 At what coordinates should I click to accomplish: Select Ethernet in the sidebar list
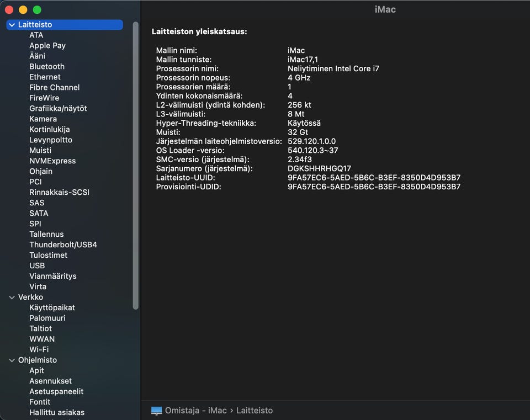point(45,77)
